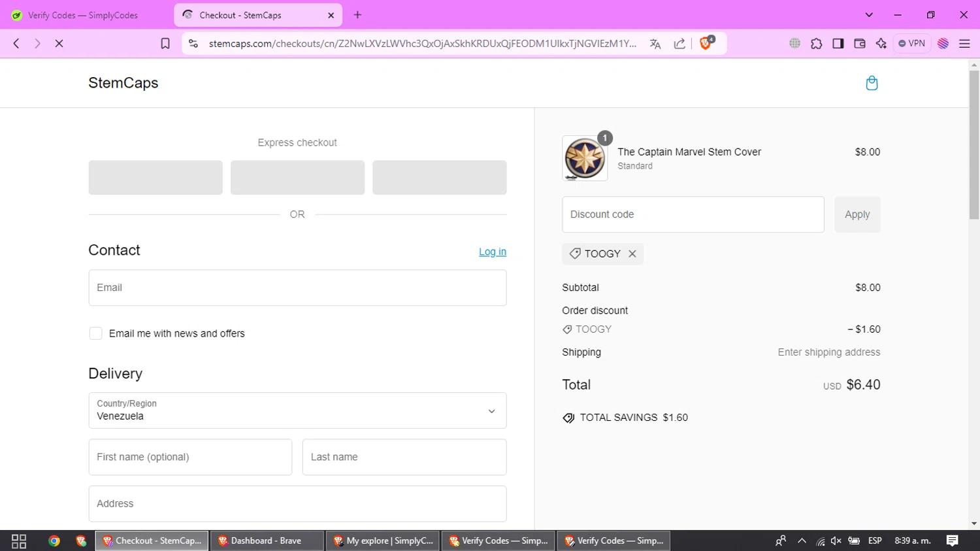The height and width of the screenshot is (551, 980).
Task: Show hidden system tray icons
Action: [x=802, y=541]
